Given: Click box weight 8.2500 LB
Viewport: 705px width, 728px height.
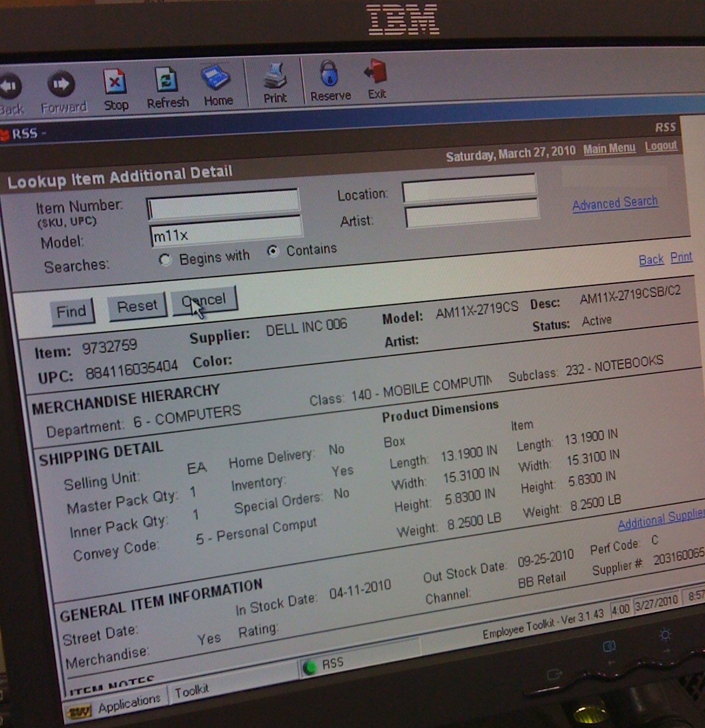Looking at the screenshot, I should pos(474,521).
